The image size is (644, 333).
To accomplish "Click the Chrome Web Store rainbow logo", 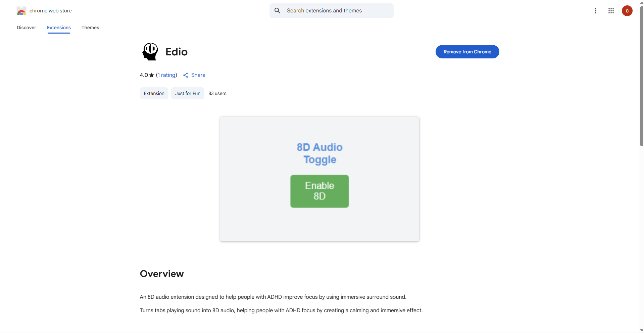I will point(21,11).
